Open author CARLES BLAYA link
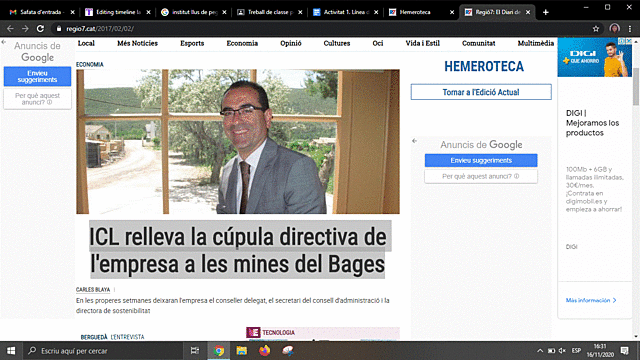The height and width of the screenshot is (360, 640). [93, 289]
